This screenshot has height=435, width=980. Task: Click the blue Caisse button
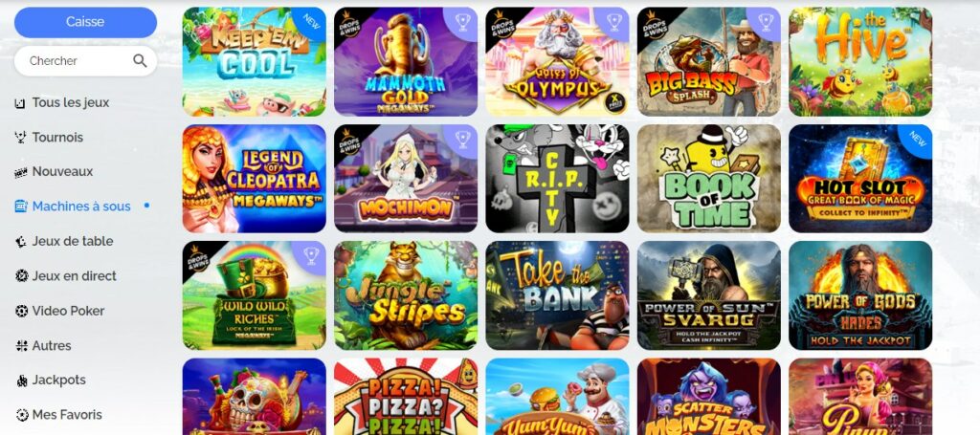pos(85,22)
